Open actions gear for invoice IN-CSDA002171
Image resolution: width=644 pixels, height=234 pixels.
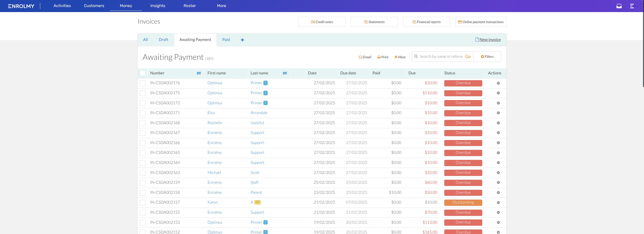pos(498,113)
